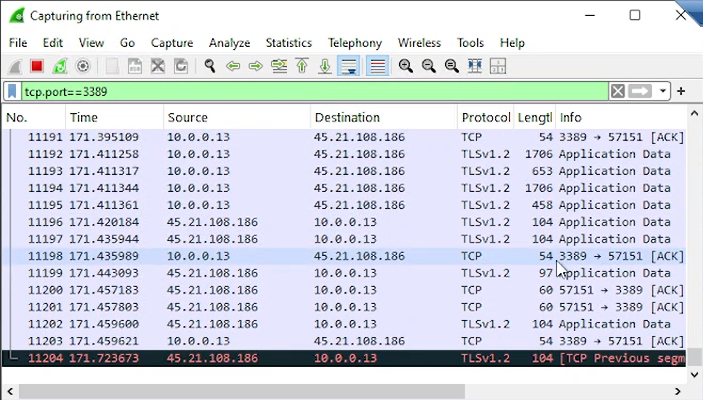Open the Tools menu
The height and width of the screenshot is (400, 703).
470,43
